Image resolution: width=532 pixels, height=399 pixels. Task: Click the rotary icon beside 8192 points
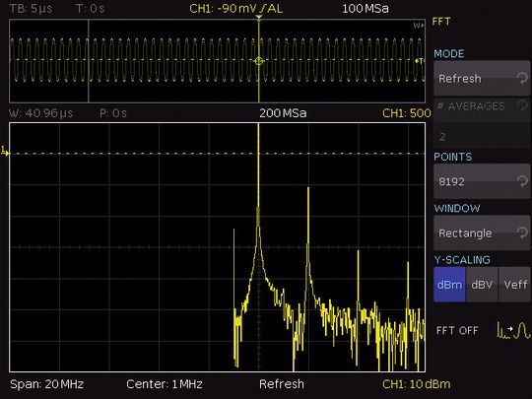coord(522,181)
